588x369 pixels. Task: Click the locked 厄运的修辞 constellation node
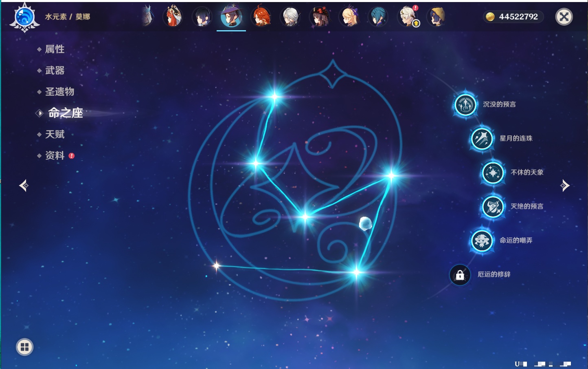[460, 275]
